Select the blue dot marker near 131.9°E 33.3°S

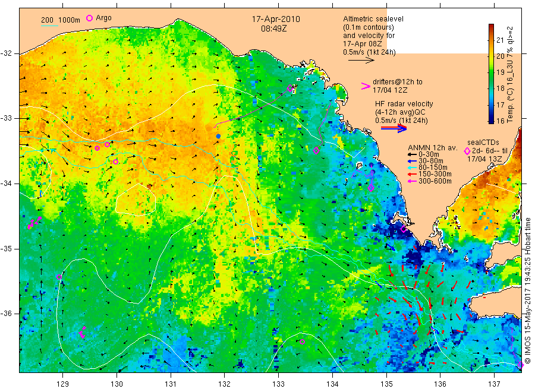point(218,137)
